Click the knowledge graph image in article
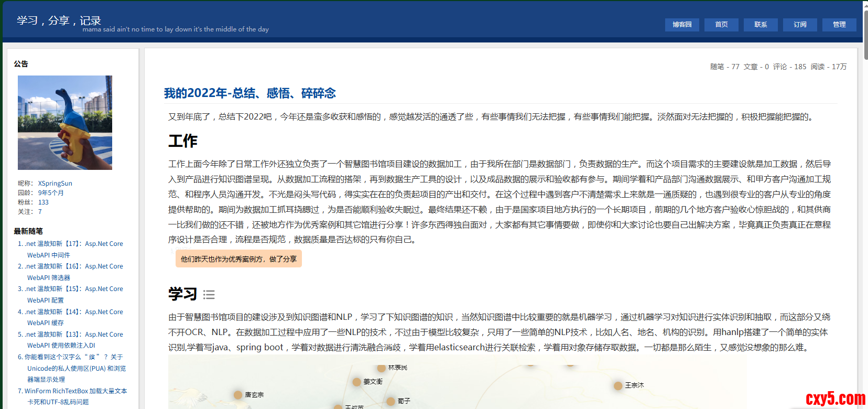 point(456,382)
